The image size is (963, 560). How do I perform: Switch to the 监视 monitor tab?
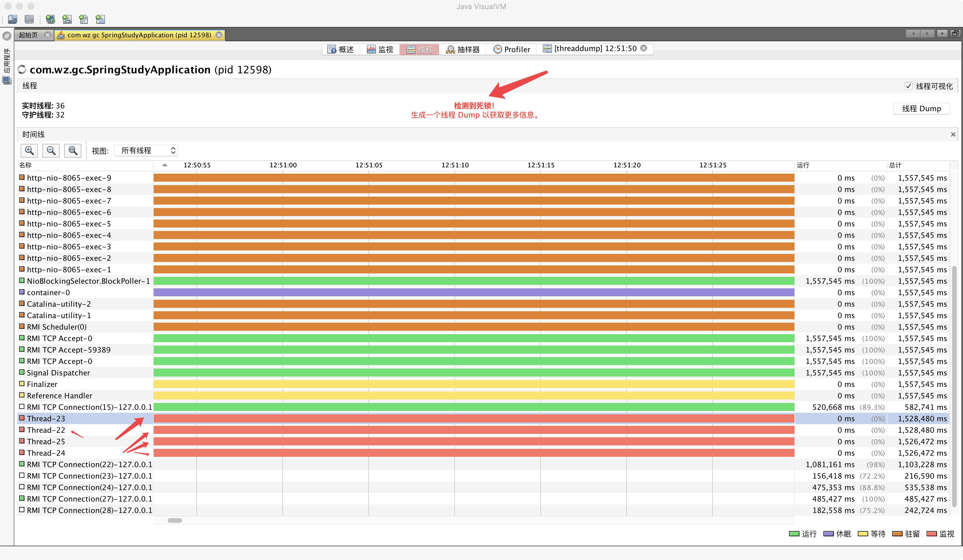pyautogui.click(x=380, y=49)
